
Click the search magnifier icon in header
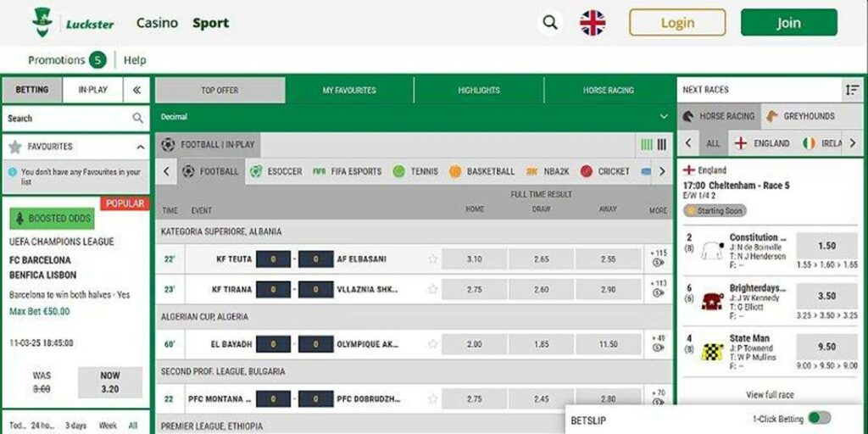(x=551, y=23)
